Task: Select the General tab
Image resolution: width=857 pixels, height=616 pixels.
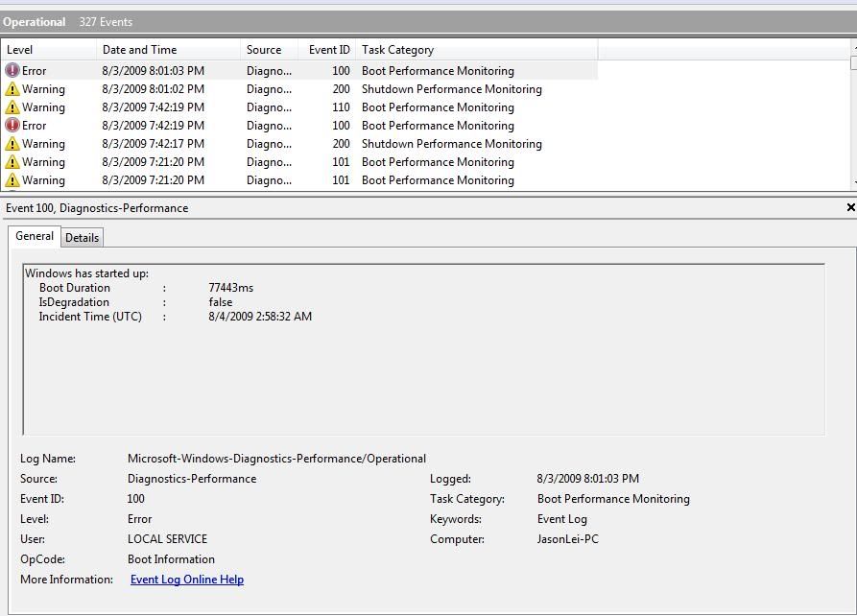Action: (x=35, y=236)
